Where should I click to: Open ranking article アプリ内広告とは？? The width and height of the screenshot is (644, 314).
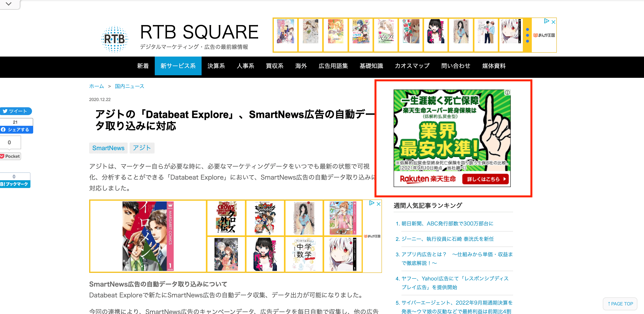click(x=457, y=259)
